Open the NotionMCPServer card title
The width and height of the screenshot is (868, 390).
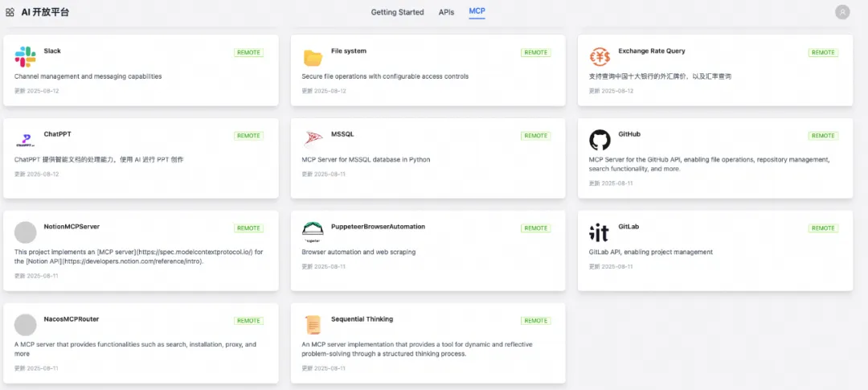tap(72, 227)
